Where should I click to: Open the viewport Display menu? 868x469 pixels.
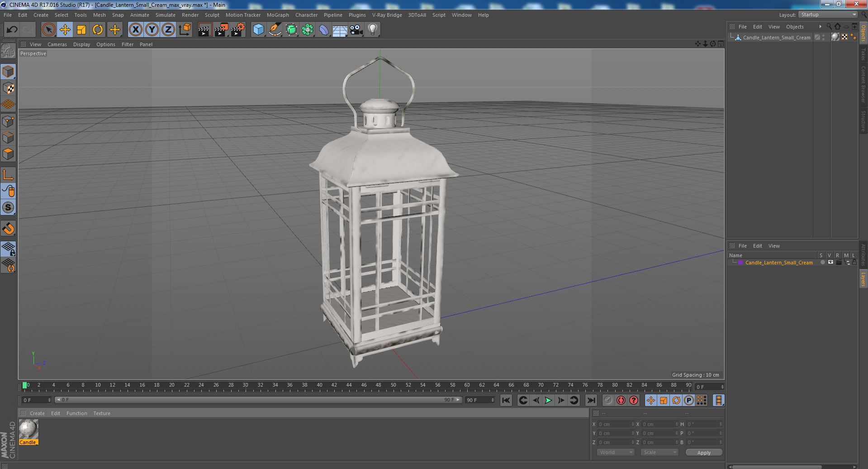(81, 44)
